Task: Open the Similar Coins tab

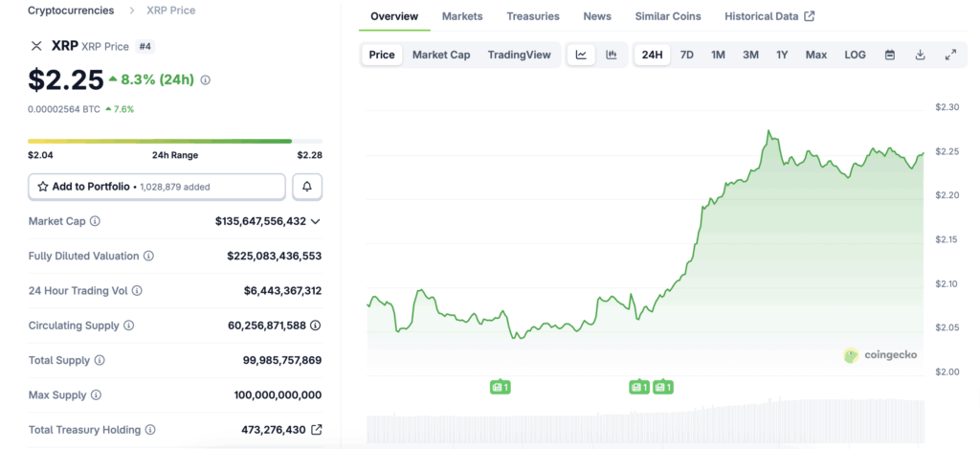Action: pos(668,16)
